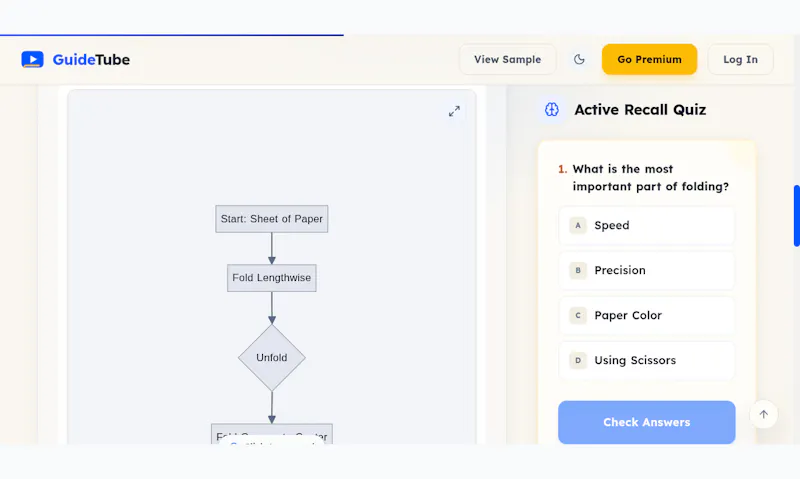Screen dimensions: 800x479
Task: Click the GuideTube play logo icon
Action: (x=32, y=59)
